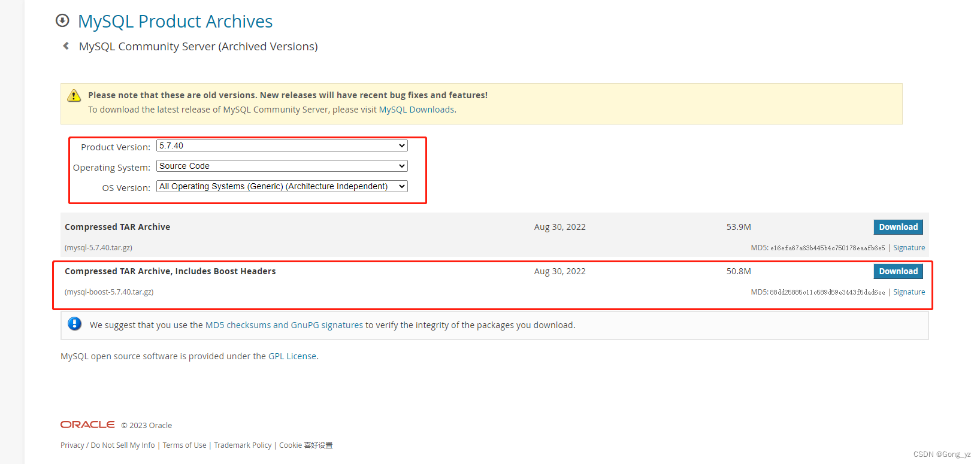
Task: Open Signature link for mysql-boost-5.7.40.tar.gz
Action: 909,292
